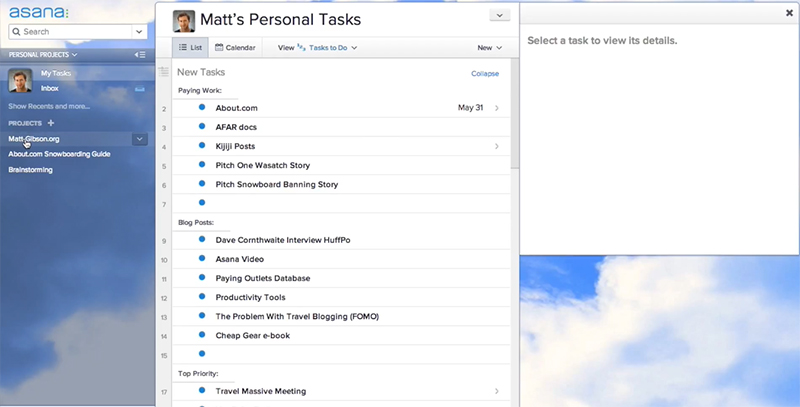Click the add project plus icon
The height and width of the screenshot is (407, 800).
(51, 123)
